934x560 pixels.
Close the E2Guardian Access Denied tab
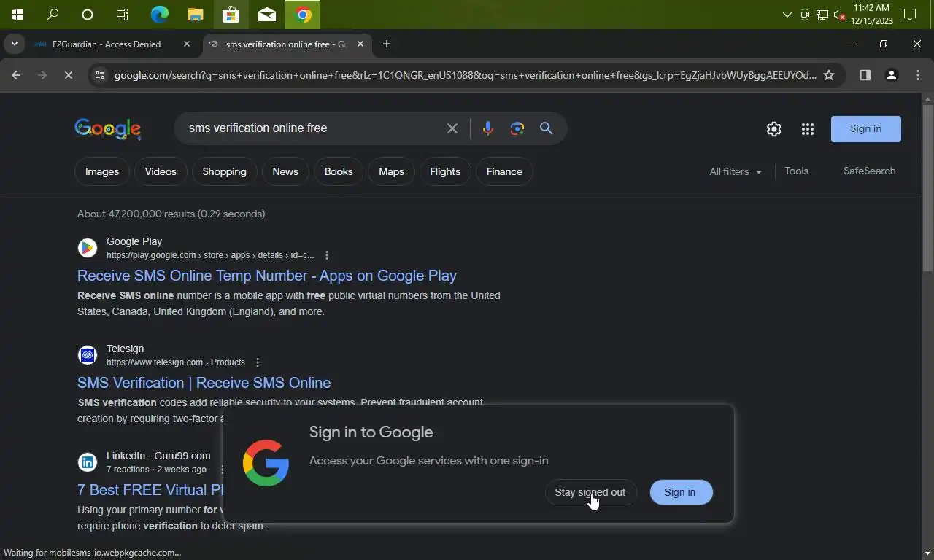tap(187, 44)
